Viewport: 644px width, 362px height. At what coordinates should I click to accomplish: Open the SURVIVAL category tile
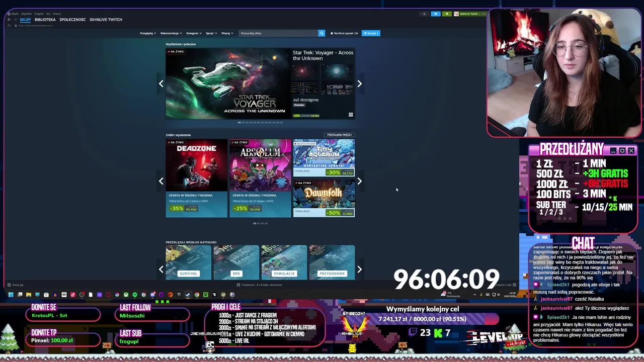click(x=189, y=262)
